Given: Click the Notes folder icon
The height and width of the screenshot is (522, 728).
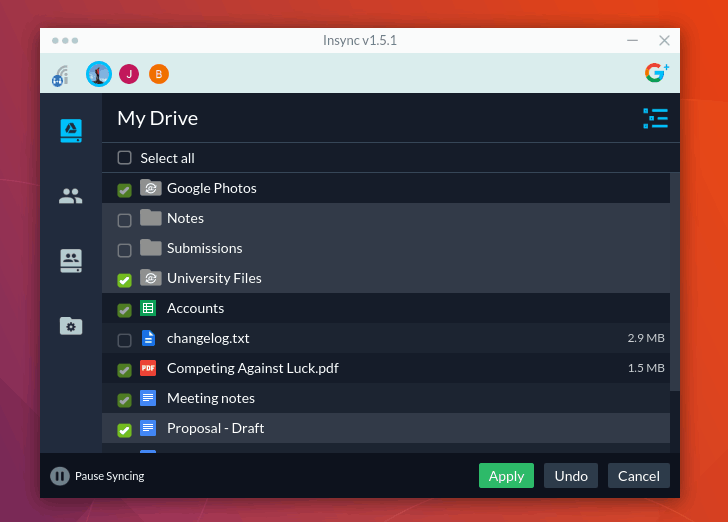Looking at the screenshot, I should click(x=151, y=217).
